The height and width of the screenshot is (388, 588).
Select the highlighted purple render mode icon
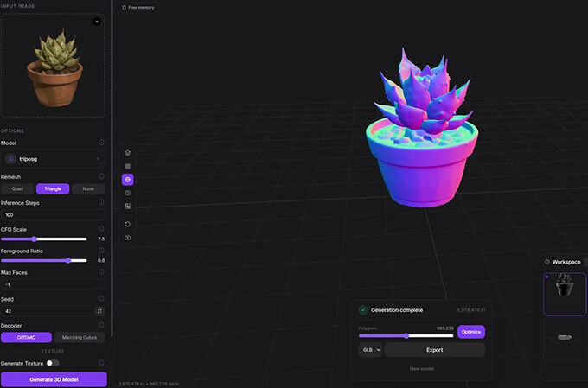(128, 180)
